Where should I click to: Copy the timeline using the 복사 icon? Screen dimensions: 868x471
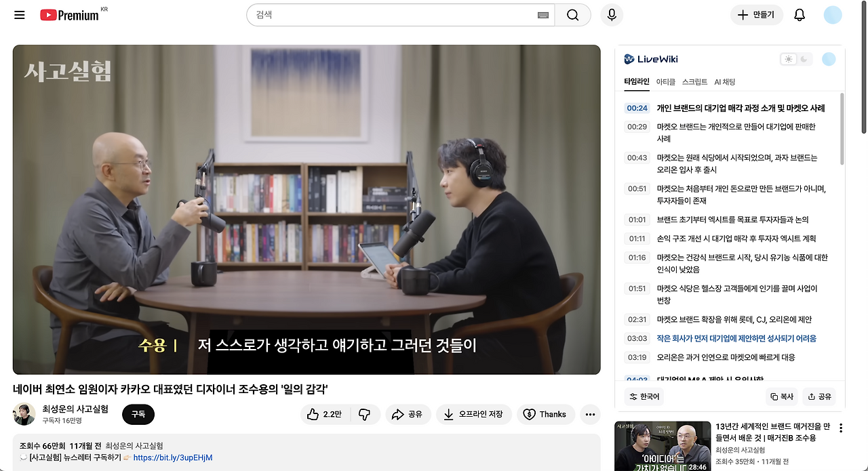[x=782, y=396]
